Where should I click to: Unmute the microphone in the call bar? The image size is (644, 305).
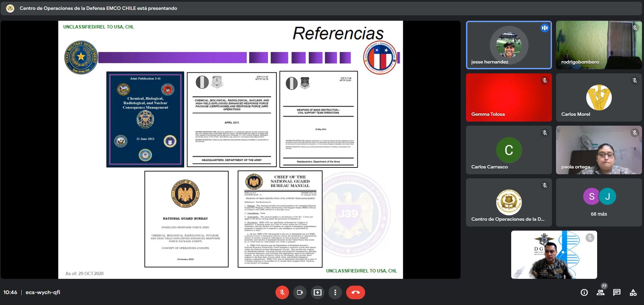282,292
